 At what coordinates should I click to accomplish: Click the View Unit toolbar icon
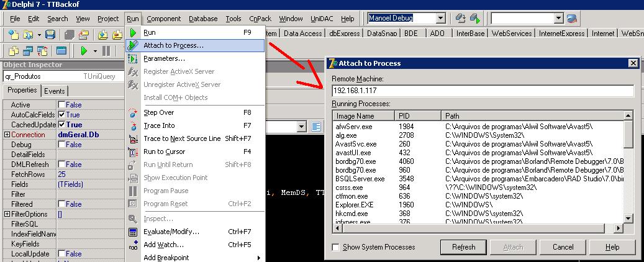tap(14, 51)
